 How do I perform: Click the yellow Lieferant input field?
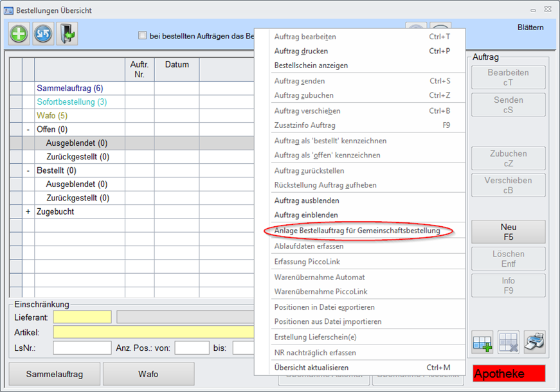point(82,317)
